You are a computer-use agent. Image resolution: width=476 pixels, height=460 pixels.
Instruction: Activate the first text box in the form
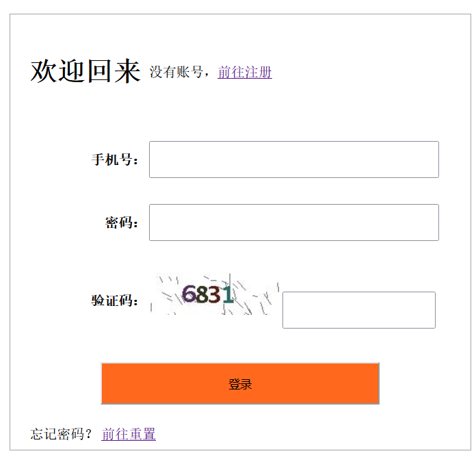coord(293,159)
